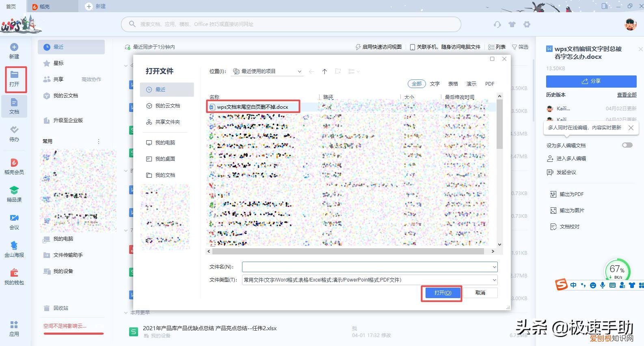Open the 查看全部 history link
The image size is (644, 346).
tap(627, 95)
